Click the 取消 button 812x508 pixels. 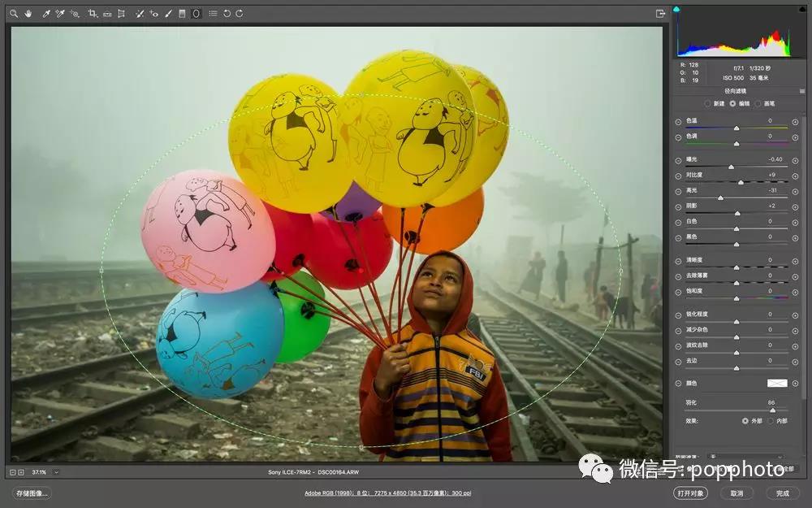(736, 493)
